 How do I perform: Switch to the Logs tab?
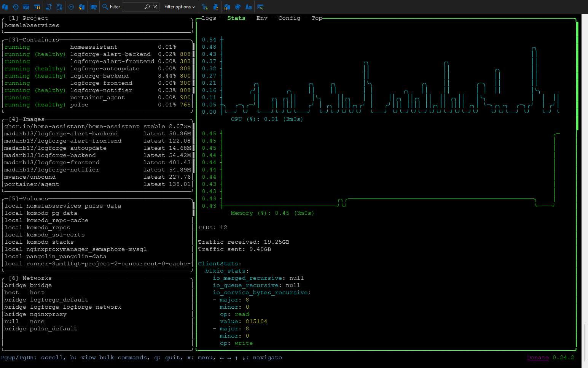(209, 18)
